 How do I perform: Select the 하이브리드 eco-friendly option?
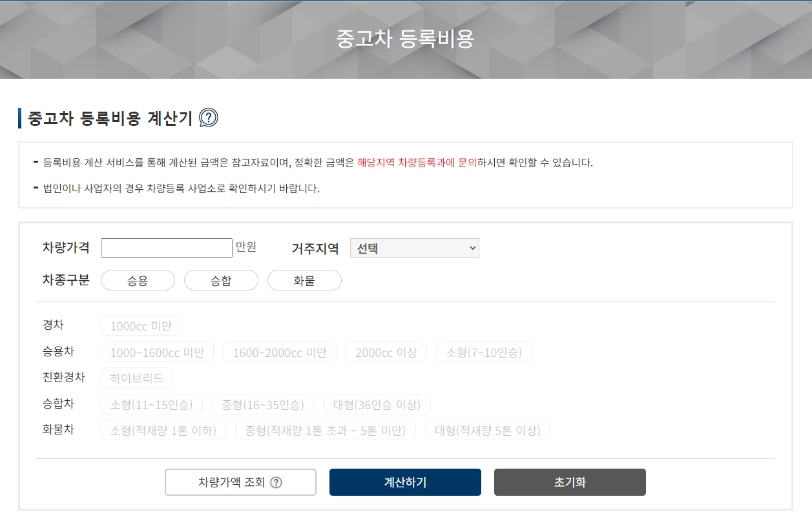pos(136,378)
